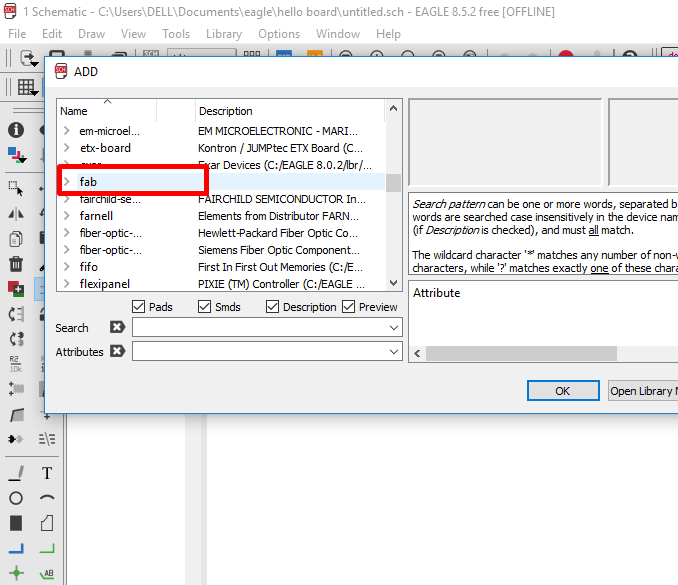This screenshot has height=585, width=678.
Task: Expand the Siemens fiber-optic library
Action: tap(67, 249)
